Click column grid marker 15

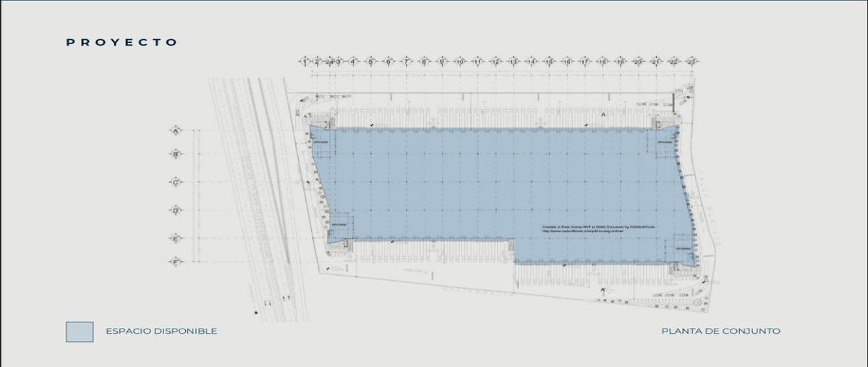point(549,61)
